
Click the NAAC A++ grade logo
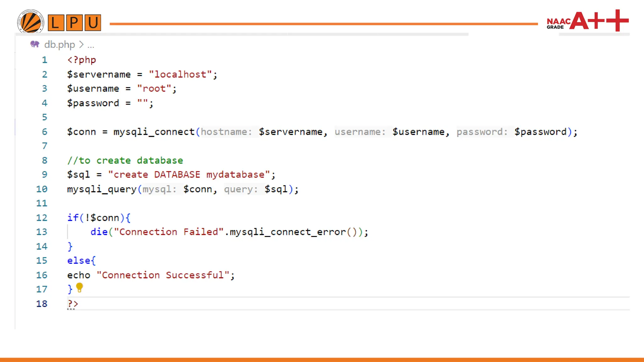point(587,21)
